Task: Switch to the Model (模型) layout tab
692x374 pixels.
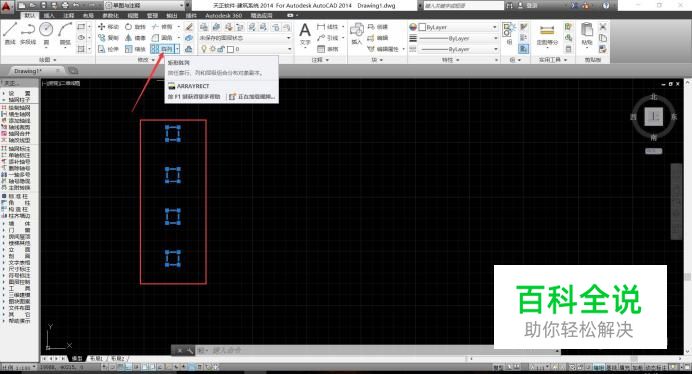Action: point(77,359)
